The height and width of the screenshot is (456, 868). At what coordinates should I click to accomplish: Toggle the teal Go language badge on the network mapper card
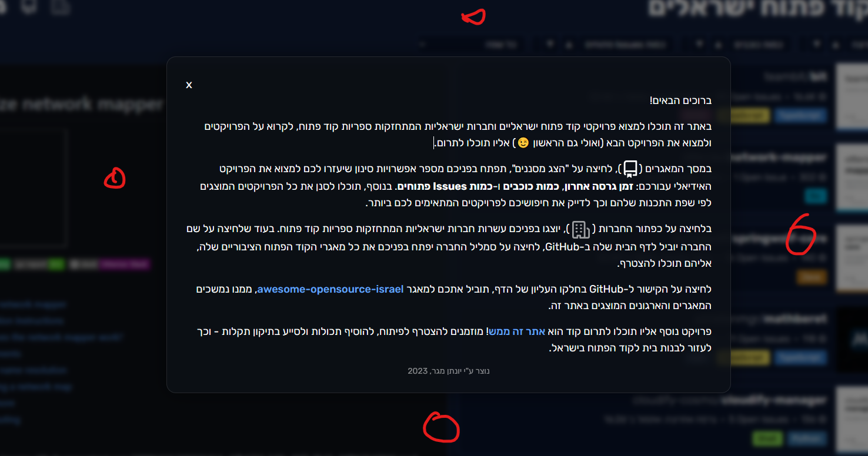816,197
